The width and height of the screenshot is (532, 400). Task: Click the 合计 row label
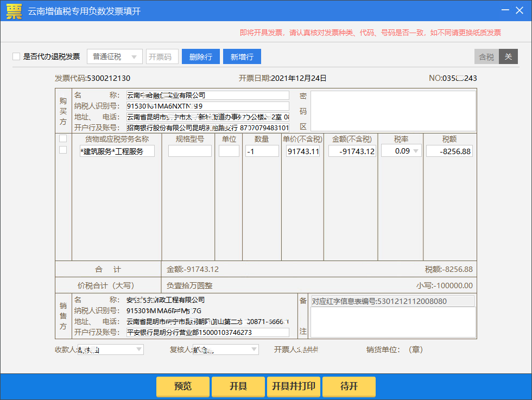click(x=108, y=269)
